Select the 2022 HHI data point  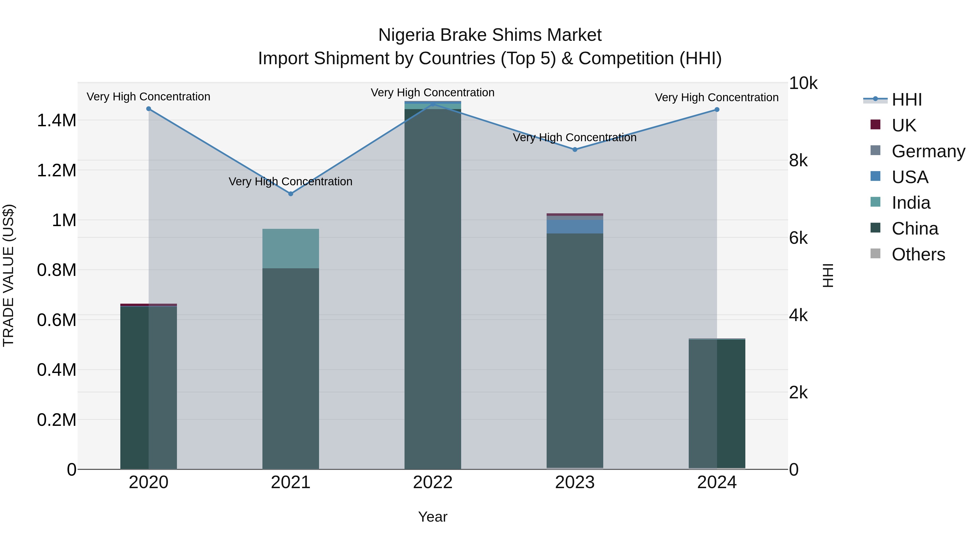pos(433,104)
